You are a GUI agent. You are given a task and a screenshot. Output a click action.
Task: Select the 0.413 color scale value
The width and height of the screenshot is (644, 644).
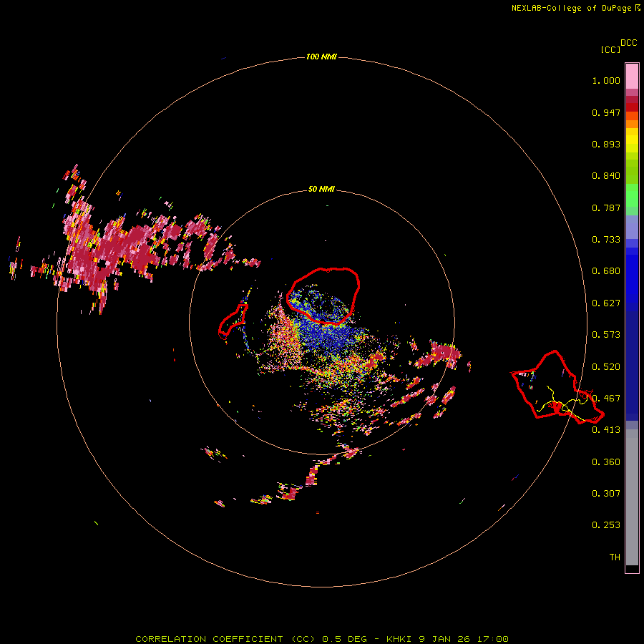pyautogui.click(x=606, y=430)
